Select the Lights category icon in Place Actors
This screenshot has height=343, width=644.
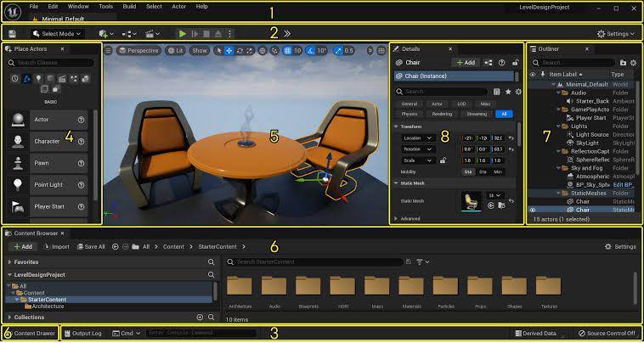click(x=38, y=78)
